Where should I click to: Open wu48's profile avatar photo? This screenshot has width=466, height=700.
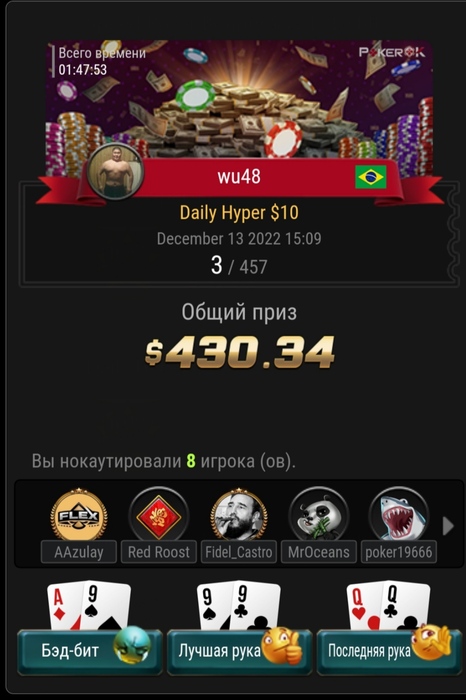click(116, 172)
